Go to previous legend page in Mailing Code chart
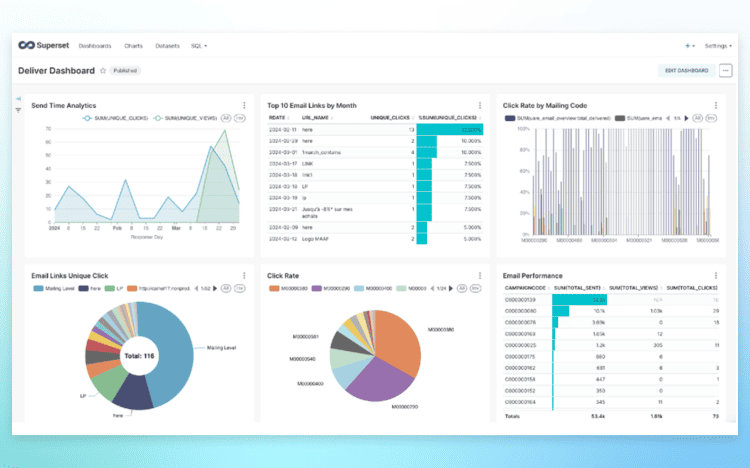 click(668, 118)
